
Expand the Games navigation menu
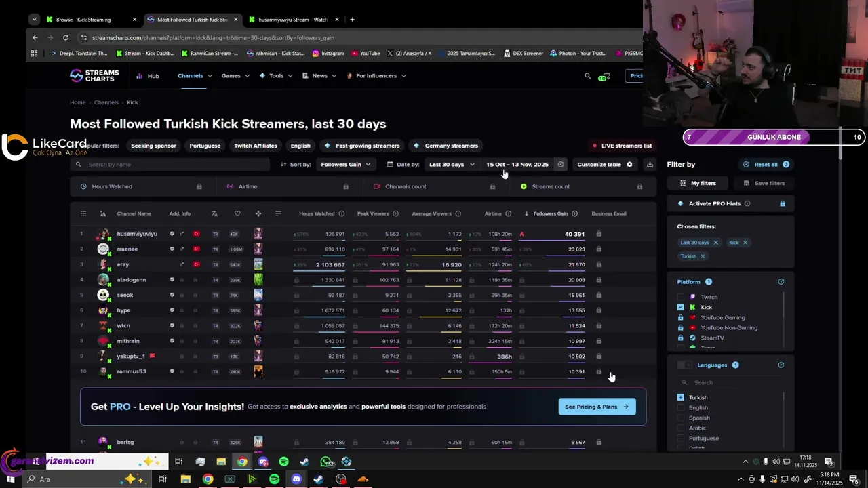click(235, 75)
